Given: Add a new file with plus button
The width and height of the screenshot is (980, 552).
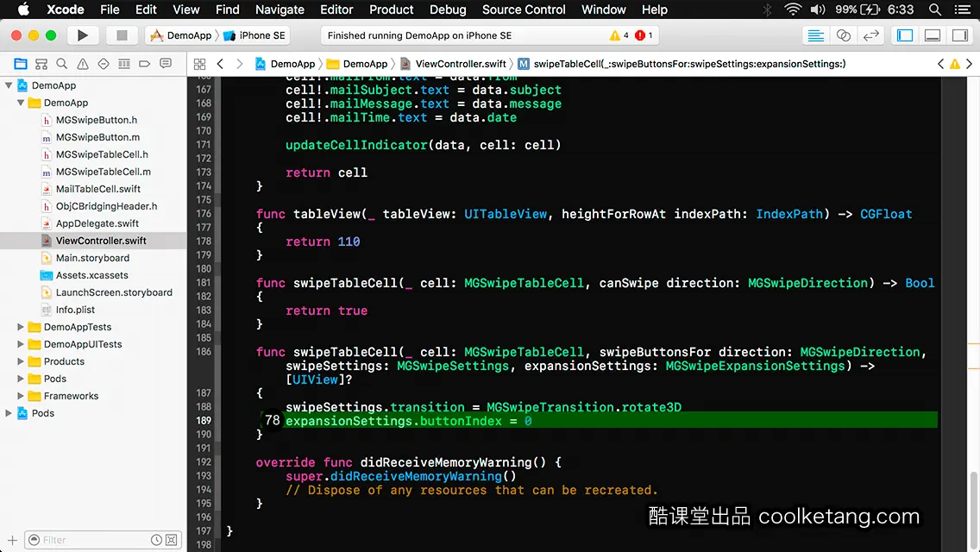Looking at the screenshot, I should coord(12,540).
